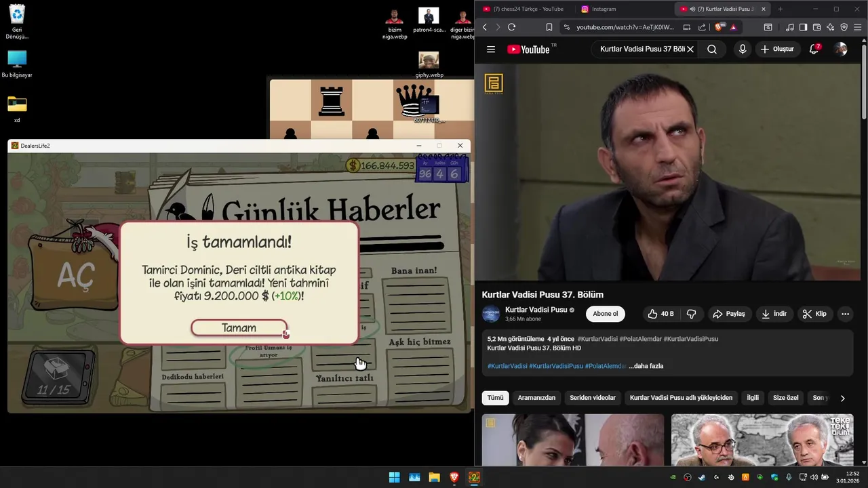Clear the YouTube search text
The image size is (868, 488).
[x=690, y=49]
